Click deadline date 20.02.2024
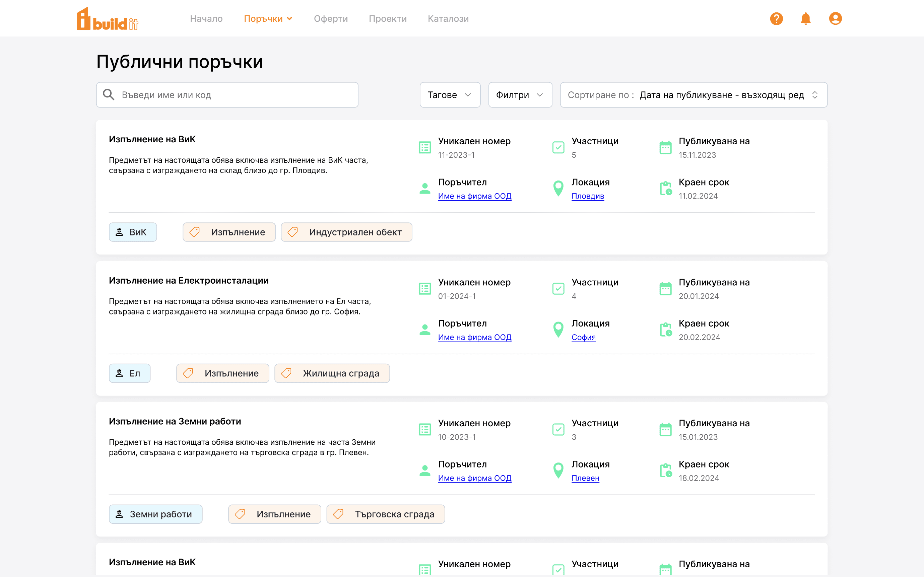Viewport: 924px width, 577px height. click(x=699, y=337)
